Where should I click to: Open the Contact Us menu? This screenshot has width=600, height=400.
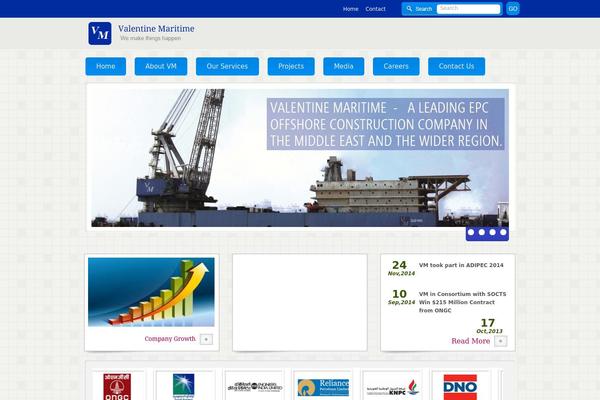457,66
